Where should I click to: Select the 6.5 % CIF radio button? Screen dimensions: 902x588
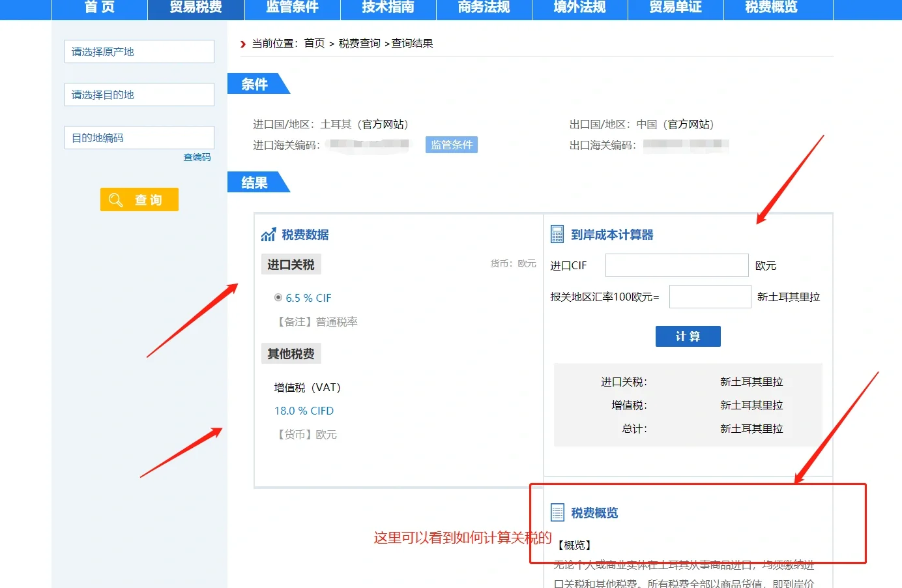[278, 297]
